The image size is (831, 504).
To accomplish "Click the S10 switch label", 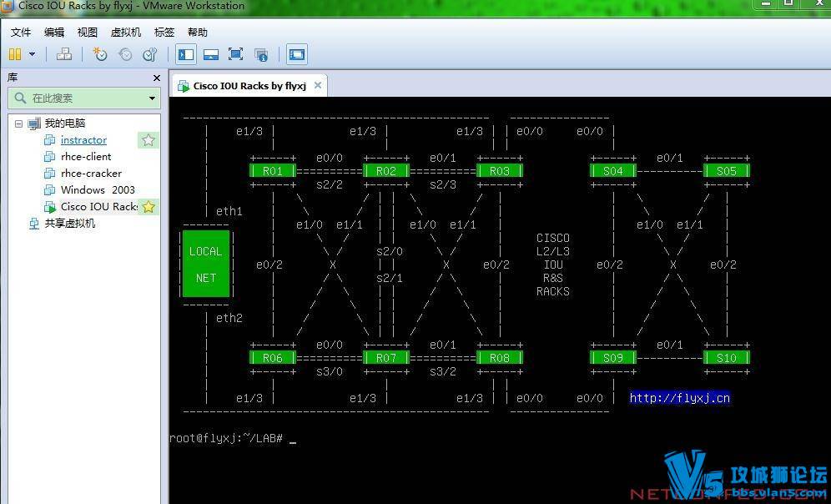I will [x=726, y=358].
